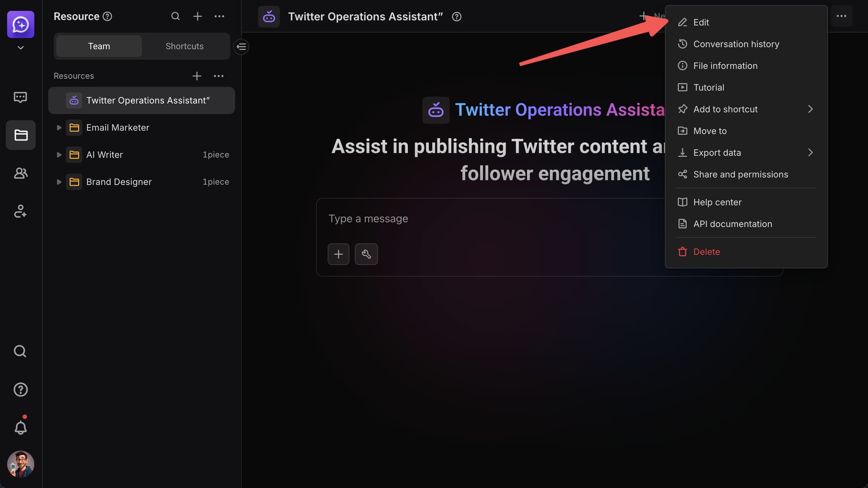Click the plus attachment button in message box
Screen dimensions: 868x488
point(338,254)
